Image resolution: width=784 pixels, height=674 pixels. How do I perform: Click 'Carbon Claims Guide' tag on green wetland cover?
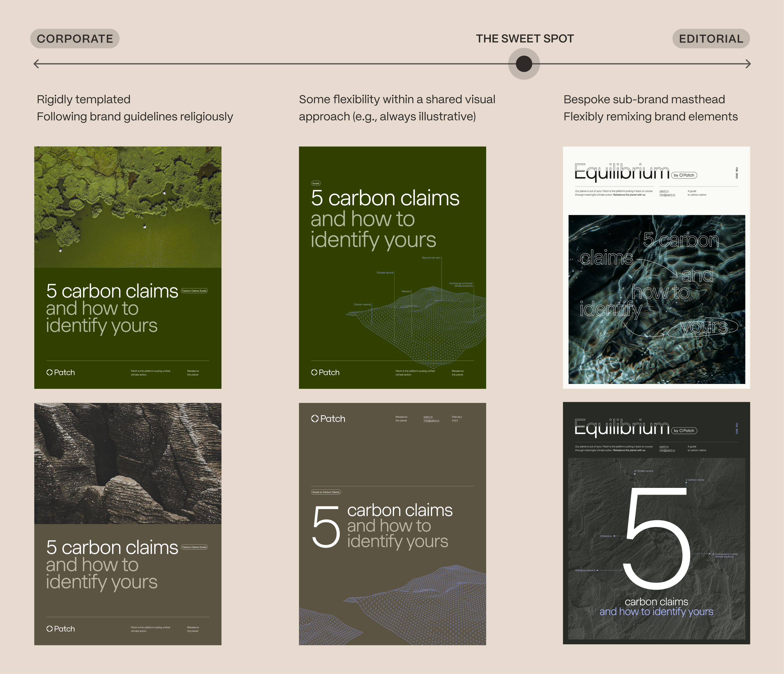coord(195,291)
